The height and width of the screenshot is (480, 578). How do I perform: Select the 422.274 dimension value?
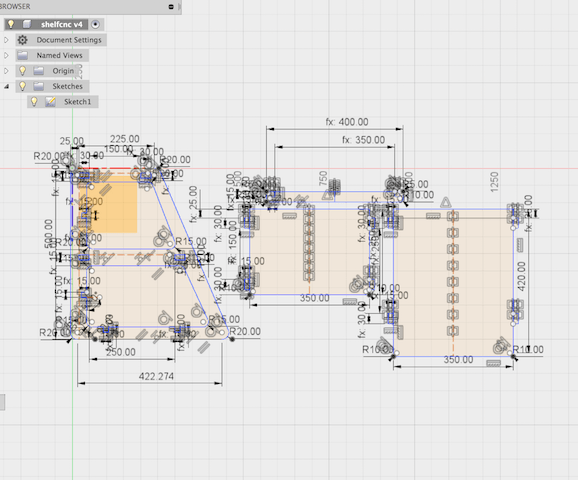156,376
